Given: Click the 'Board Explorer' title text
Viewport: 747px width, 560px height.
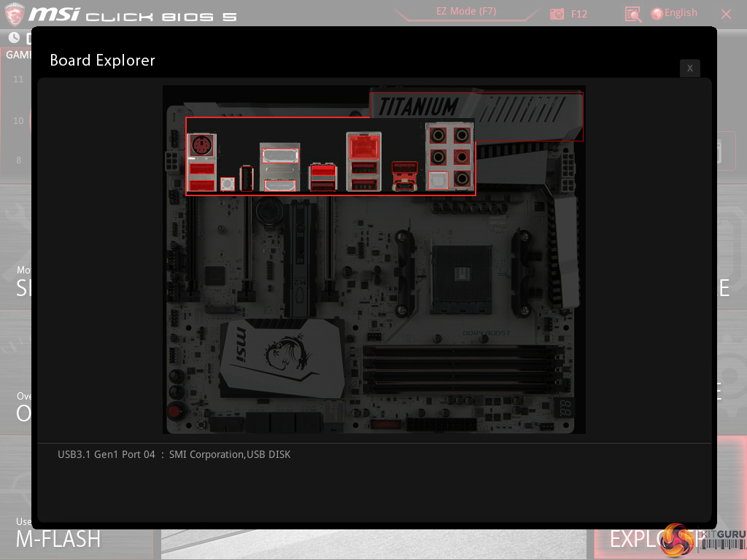Looking at the screenshot, I should click(x=102, y=61).
